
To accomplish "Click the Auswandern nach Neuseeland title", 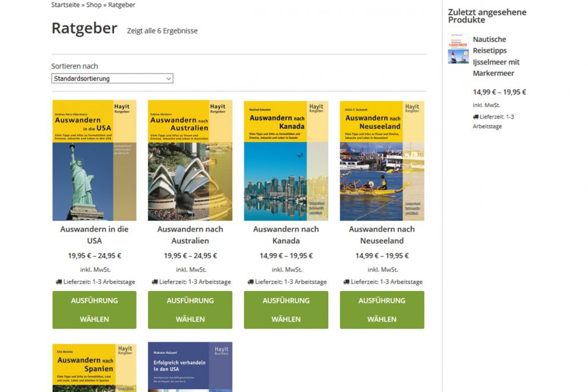I will pyautogui.click(x=382, y=235).
